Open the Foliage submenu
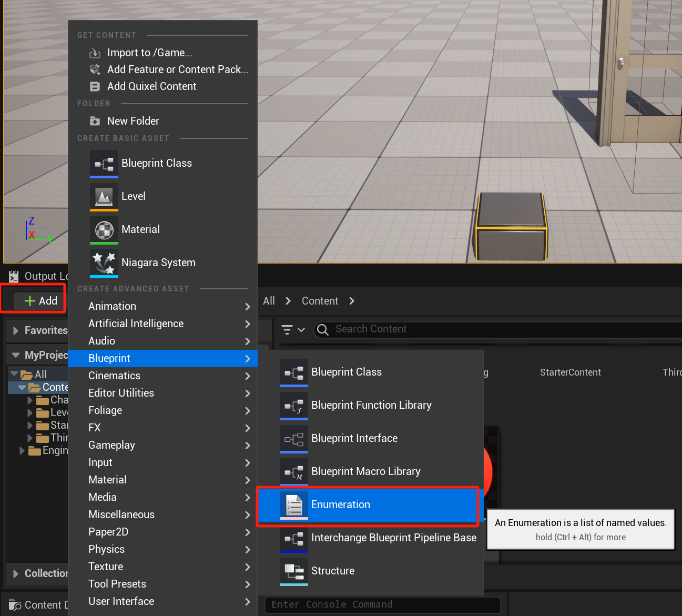682x616 pixels. [163, 410]
